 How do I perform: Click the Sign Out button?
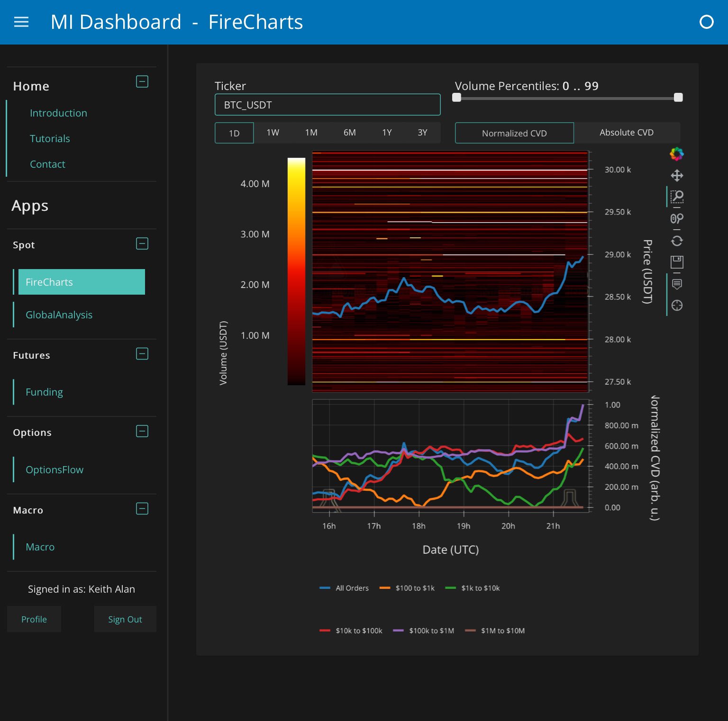125,619
